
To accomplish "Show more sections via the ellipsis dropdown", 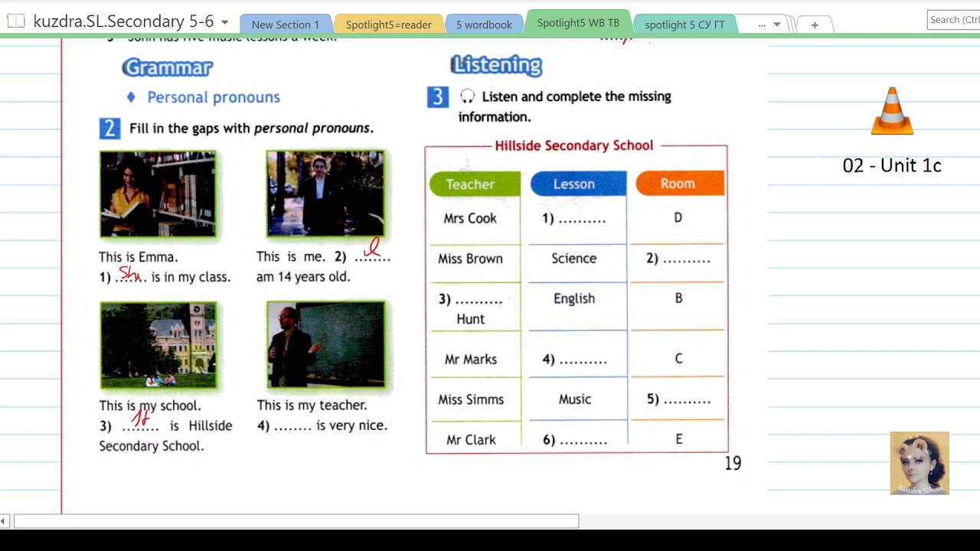I will [769, 24].
